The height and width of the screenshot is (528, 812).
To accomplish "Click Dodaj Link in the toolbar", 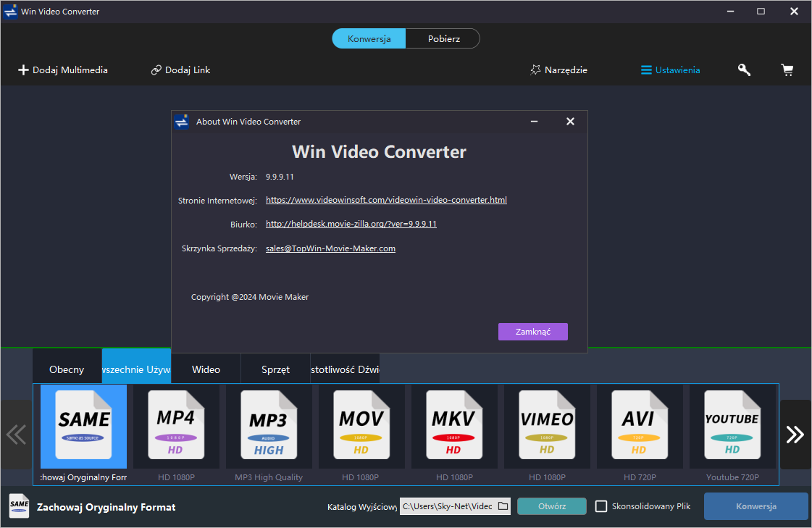I will click(x=180, y=70).
